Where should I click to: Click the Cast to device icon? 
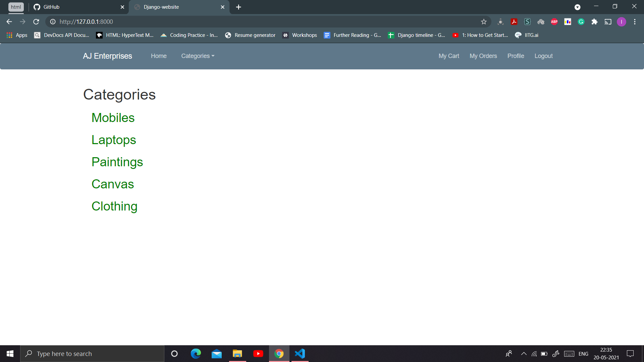coord(608,21)
